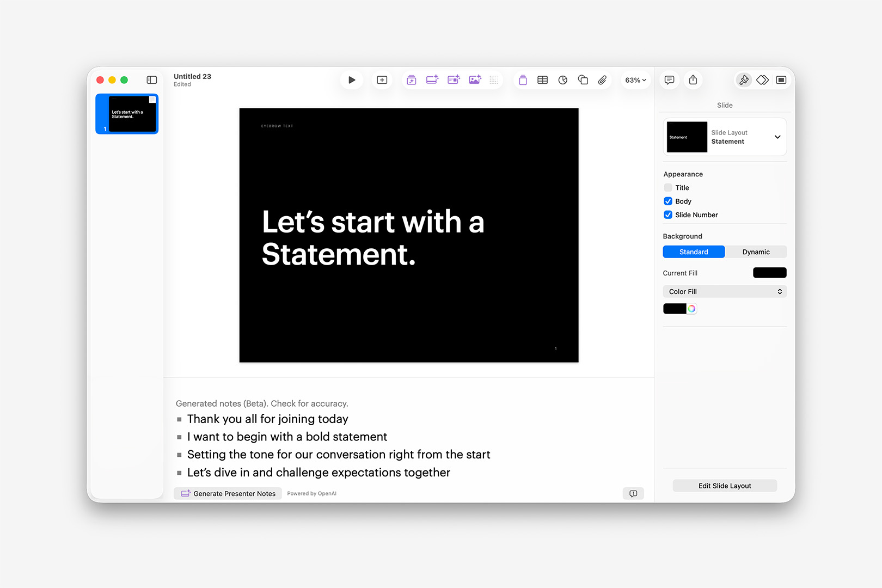
Task: Open the Shape picker
Action: tap(583, 79)
